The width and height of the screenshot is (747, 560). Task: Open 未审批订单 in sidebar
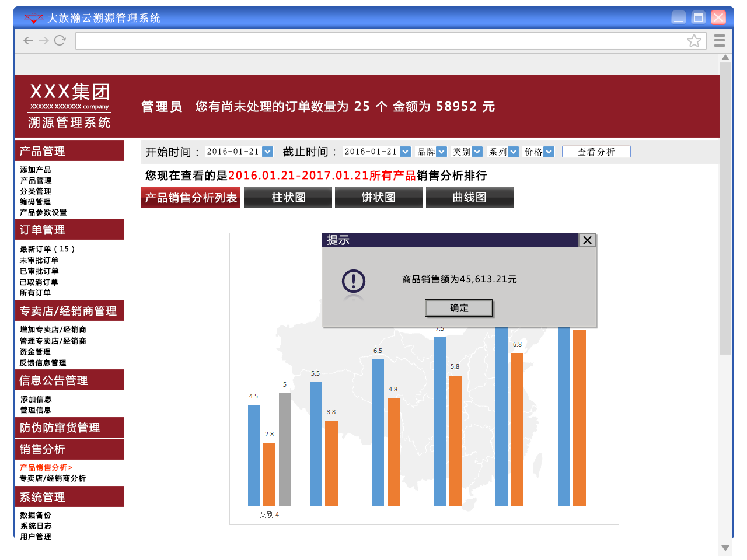coord(39,260)
